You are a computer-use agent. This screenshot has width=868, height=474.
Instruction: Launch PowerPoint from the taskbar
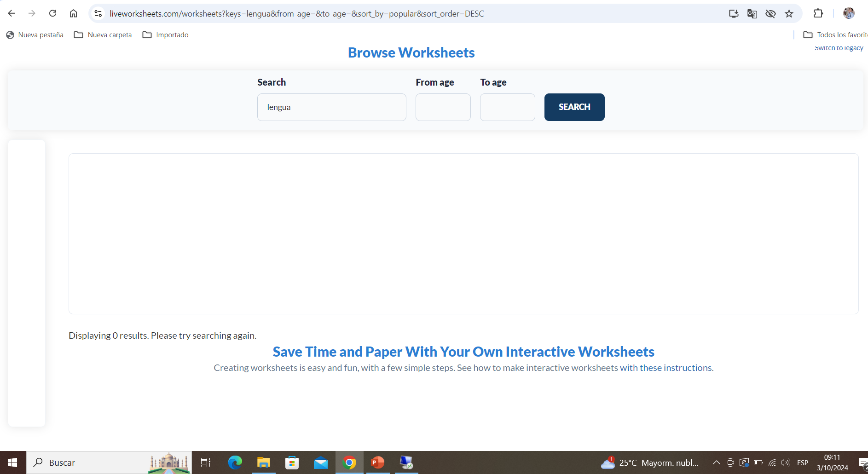click(x=377, y=462)
